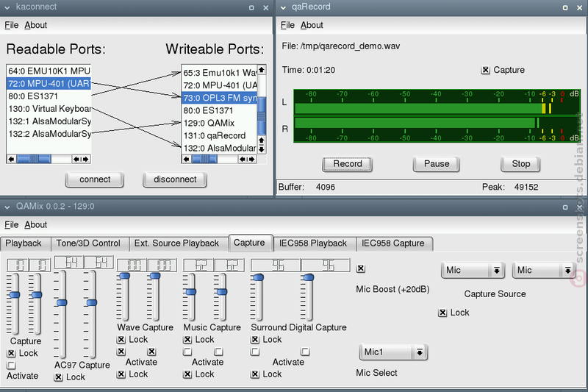This screenshot has width=588, height=392.
Task: Click the Stop button in qaRecord
Action: 520,164
